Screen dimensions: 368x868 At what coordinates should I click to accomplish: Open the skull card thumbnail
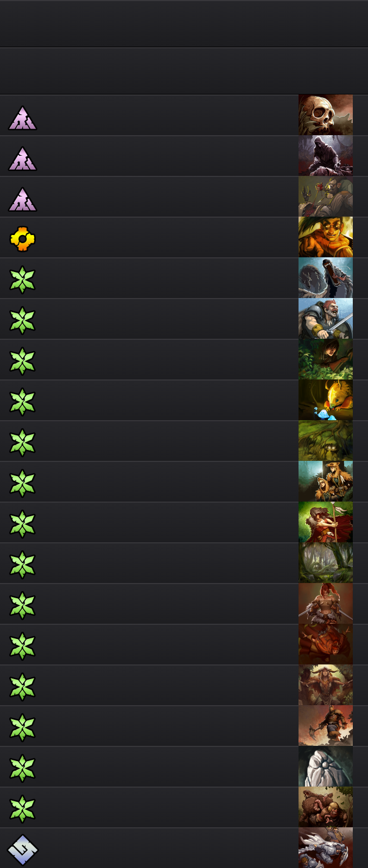pos(326,115)
